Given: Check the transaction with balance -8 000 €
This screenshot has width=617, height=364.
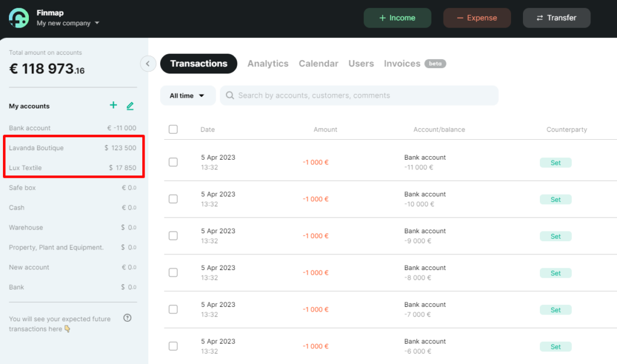Looking at the screenshot, I should click(173, 272).
